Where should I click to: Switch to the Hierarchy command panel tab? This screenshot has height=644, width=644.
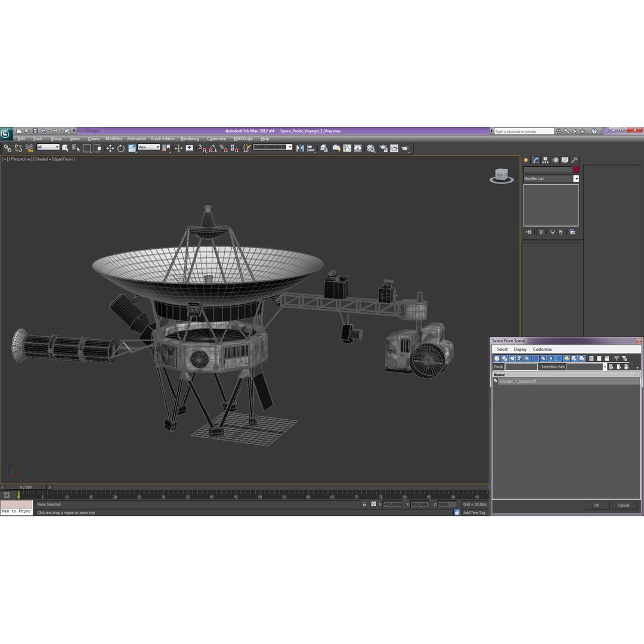[546, 160]
